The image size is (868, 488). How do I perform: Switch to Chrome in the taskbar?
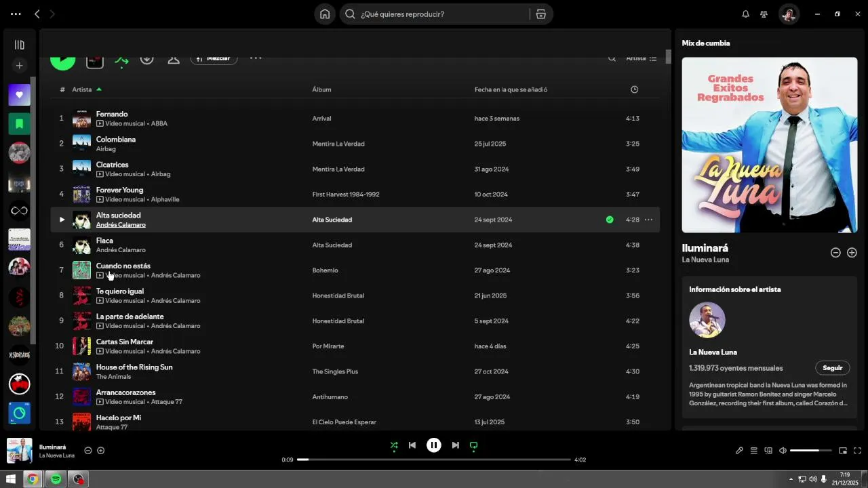pos(32,479)
